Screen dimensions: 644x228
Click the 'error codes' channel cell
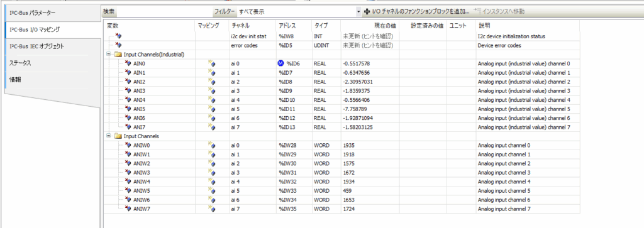245,45
